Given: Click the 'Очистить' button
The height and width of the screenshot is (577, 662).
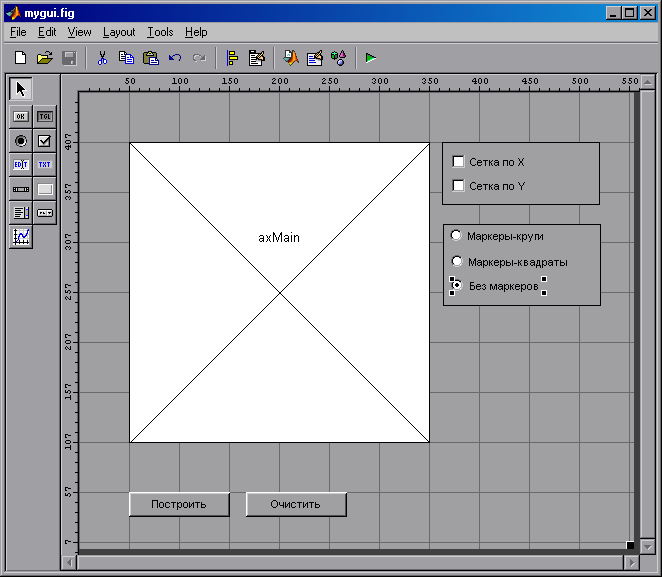Looking at the screenshot, I should coord(296,504).
